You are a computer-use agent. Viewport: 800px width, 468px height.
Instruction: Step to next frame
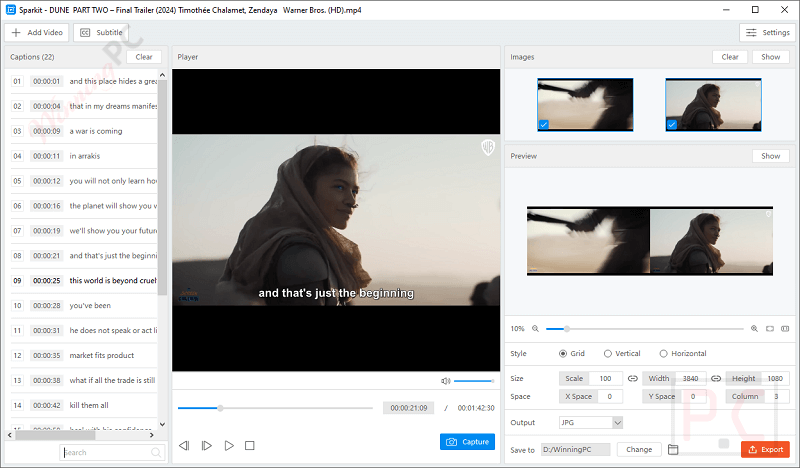207,446
